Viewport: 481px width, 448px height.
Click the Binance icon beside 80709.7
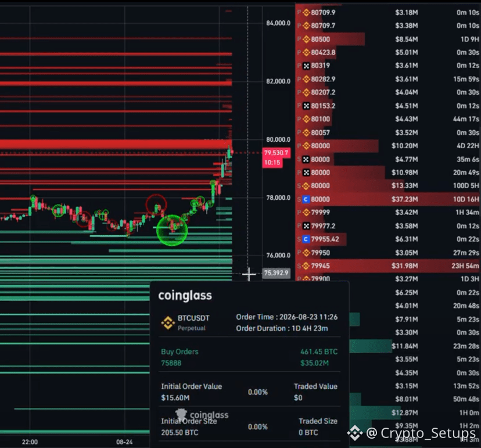coord(306,26)
